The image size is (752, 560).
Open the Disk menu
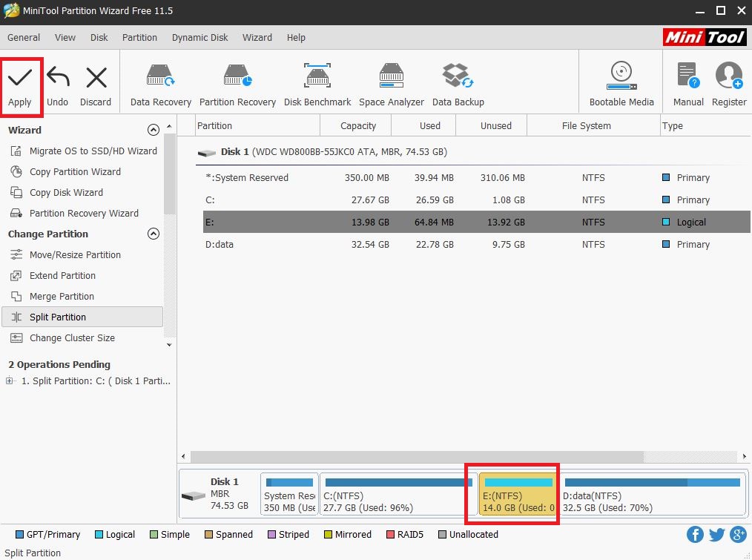click(x=99, y=37)
